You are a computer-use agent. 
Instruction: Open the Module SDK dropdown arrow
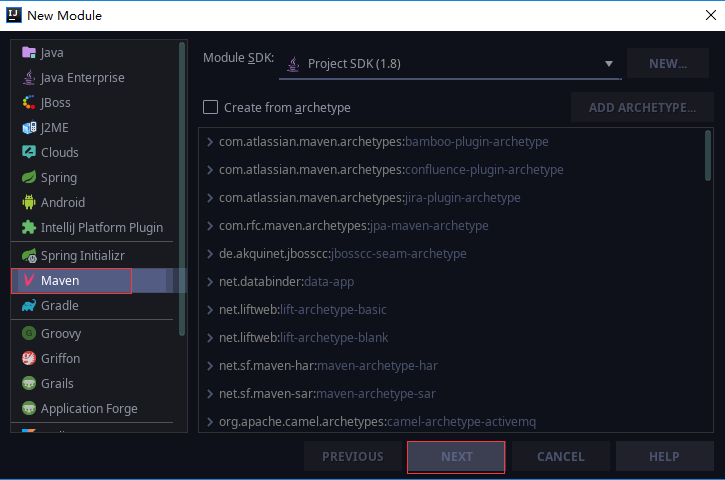[609, 64]
